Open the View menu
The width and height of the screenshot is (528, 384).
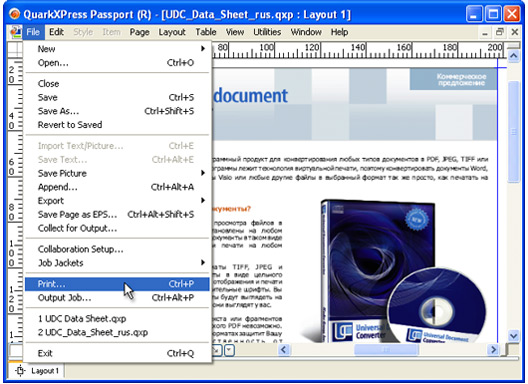[x=235, y=32]
